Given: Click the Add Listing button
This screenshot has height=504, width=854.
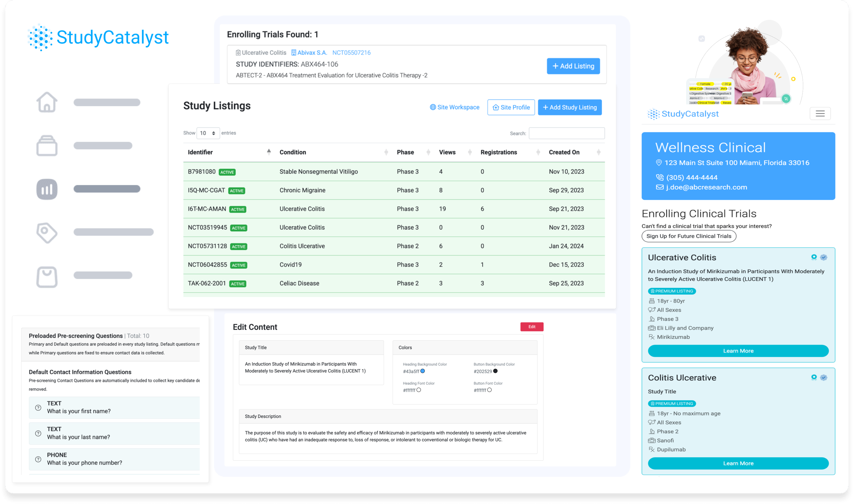Looking at the screenshot, I should (573, 66).
